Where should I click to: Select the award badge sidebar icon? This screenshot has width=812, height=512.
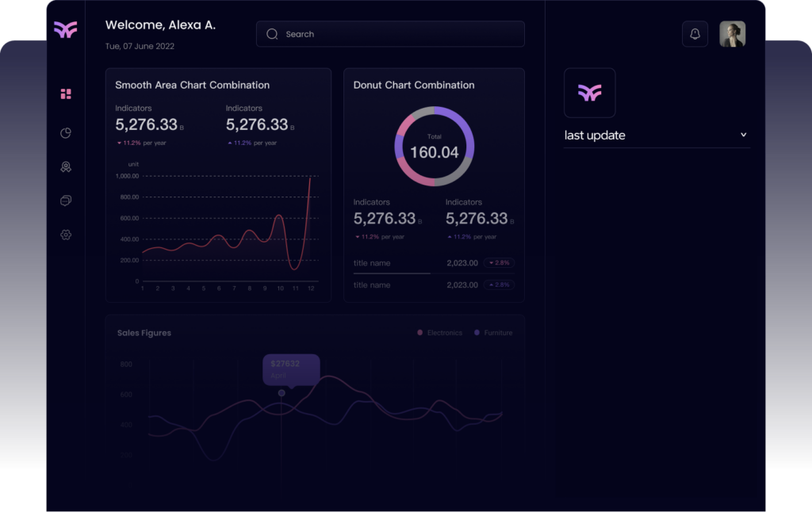click(x=66, y=167)
